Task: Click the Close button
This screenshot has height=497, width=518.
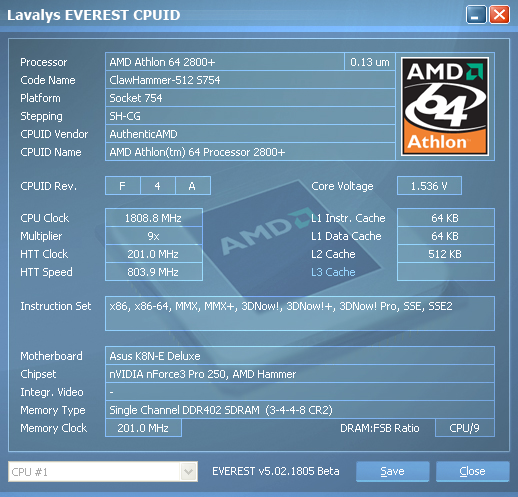Action: click(x=472, y=471)
